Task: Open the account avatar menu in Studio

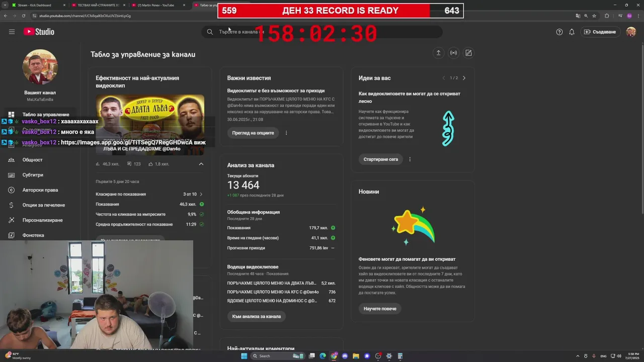Action: (631, 32)
